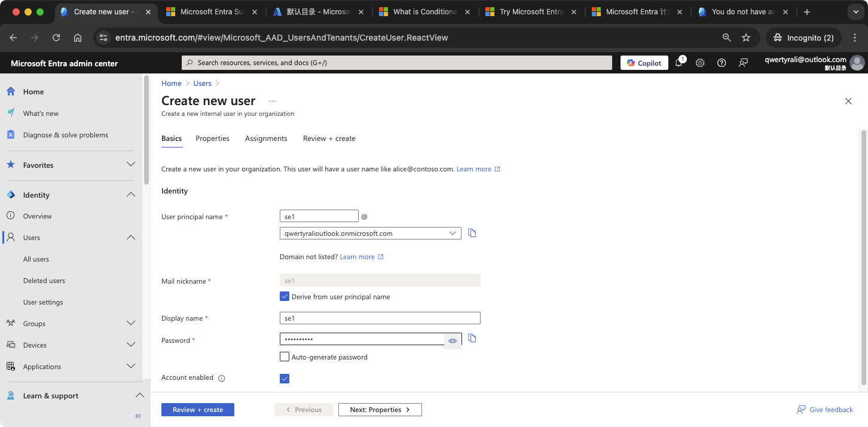Open portal settings gear

point(700,63)
